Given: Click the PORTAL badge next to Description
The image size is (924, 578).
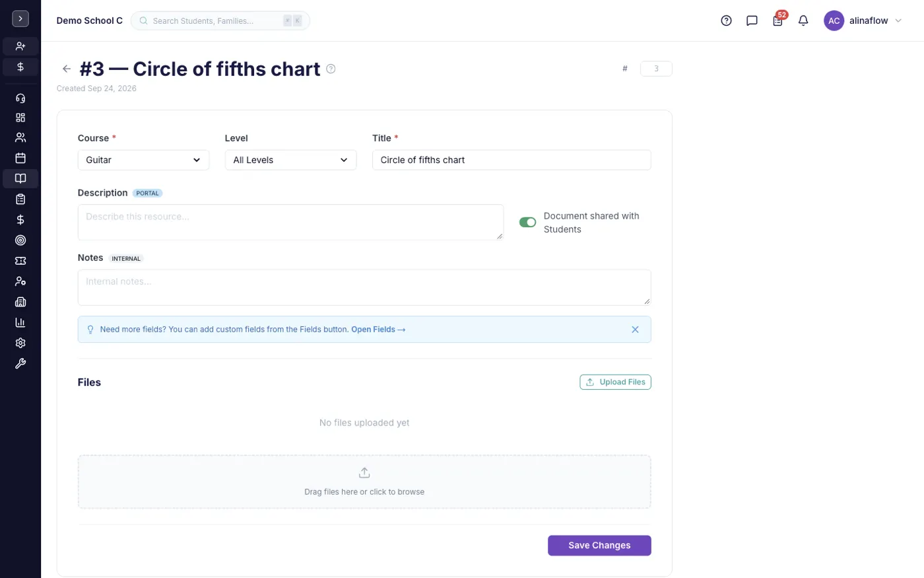Looking at the screenshot, I should (x=147, y=194).
